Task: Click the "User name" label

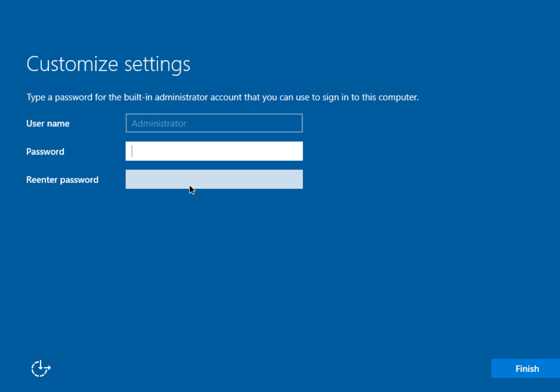Action: (x=48, y=123)
